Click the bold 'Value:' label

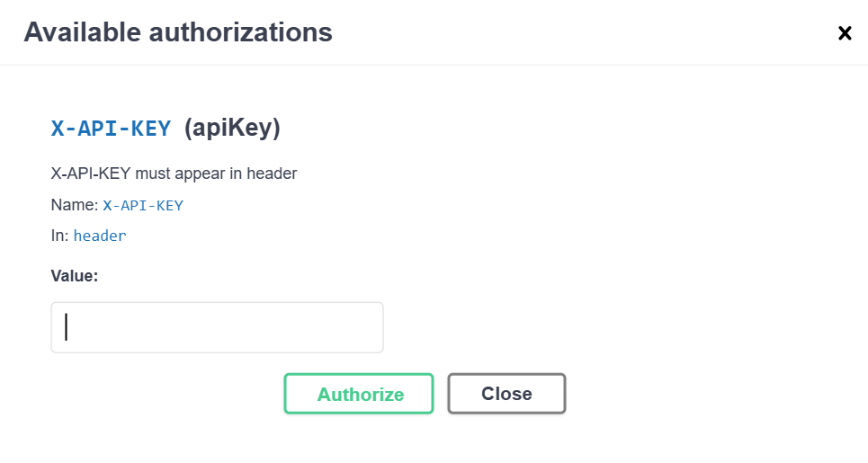(x=75, y=276)
